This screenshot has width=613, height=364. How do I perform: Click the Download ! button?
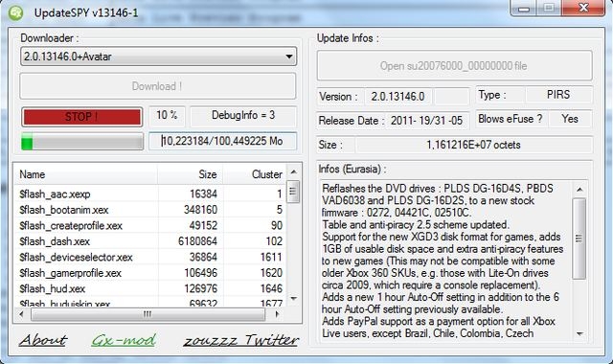(157, 86)
